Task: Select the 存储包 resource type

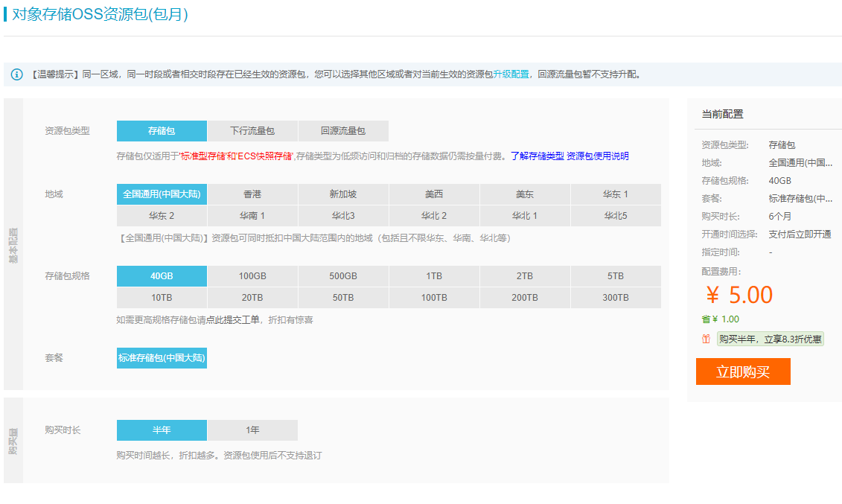Action: 162,131
